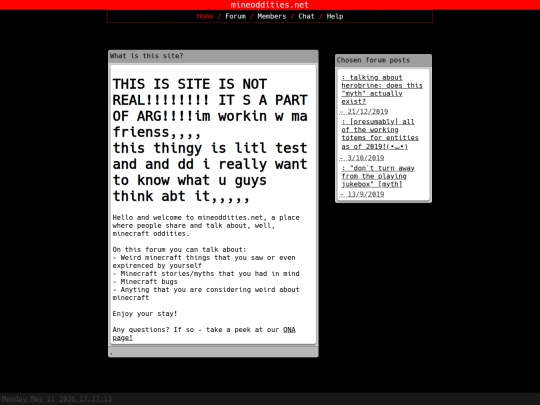Screen dimensions: 540x405
Task: Click the date and time in footer
Action: pyautogui.click(x=56, y=399)
